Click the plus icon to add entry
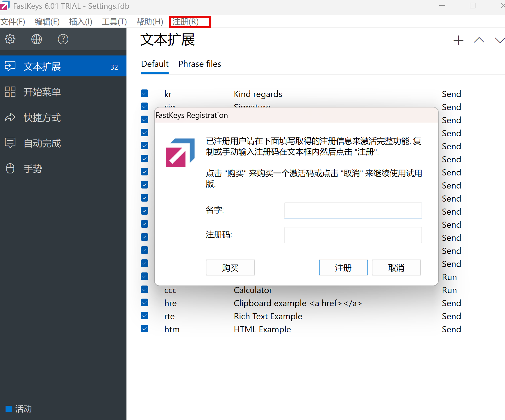Viewport: 505px width, 420px height. pyautogui.click(x=458, y=40)
